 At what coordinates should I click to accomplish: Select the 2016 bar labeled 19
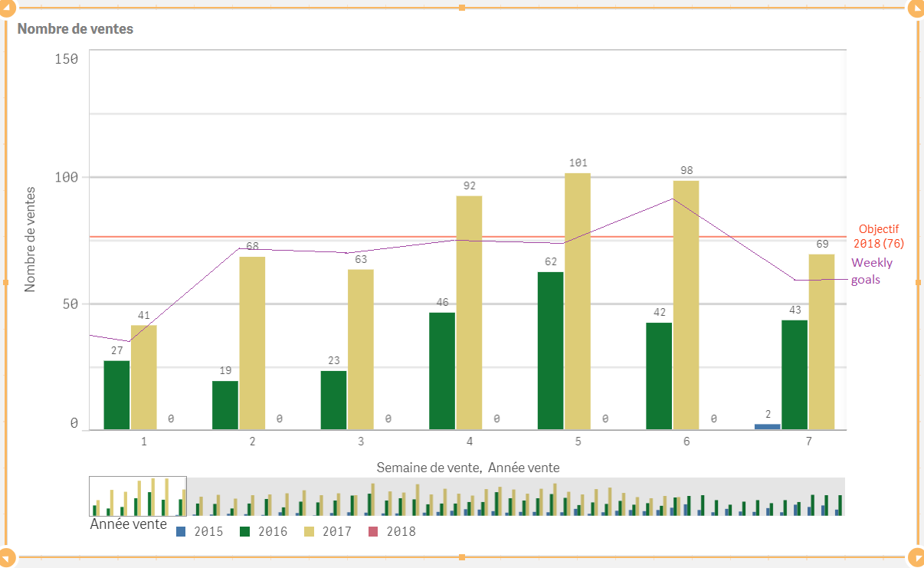(225, 405)
